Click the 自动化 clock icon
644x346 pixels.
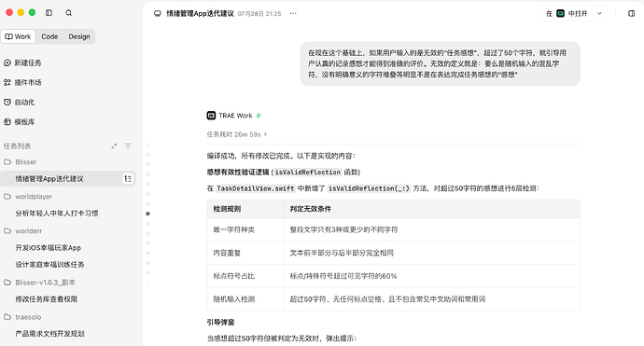click(x=7, y=103)
